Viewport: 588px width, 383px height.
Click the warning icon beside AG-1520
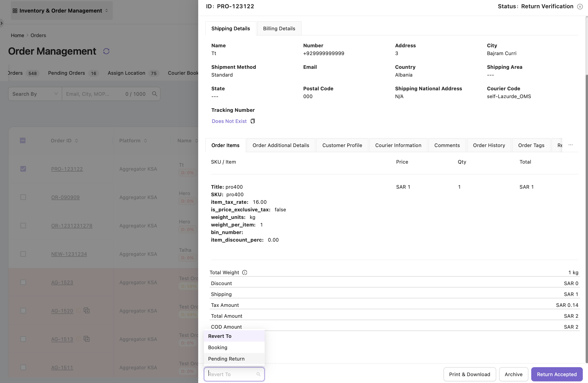(78, 311)
